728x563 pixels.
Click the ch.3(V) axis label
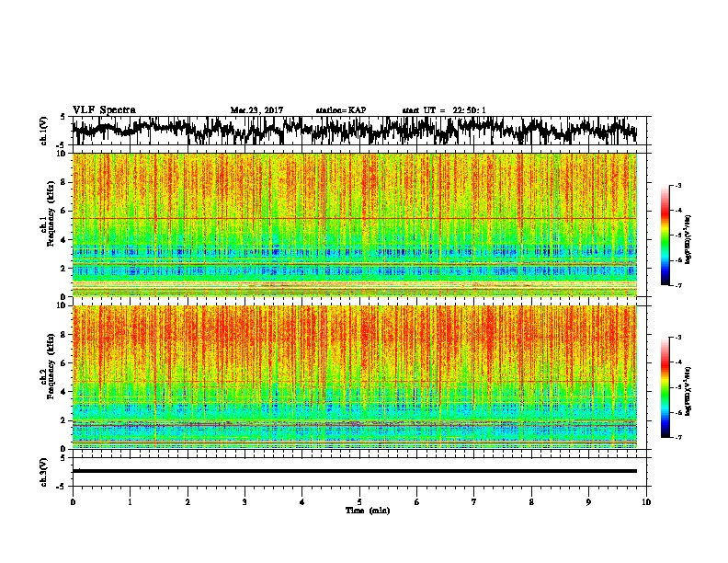coord(44,472)
